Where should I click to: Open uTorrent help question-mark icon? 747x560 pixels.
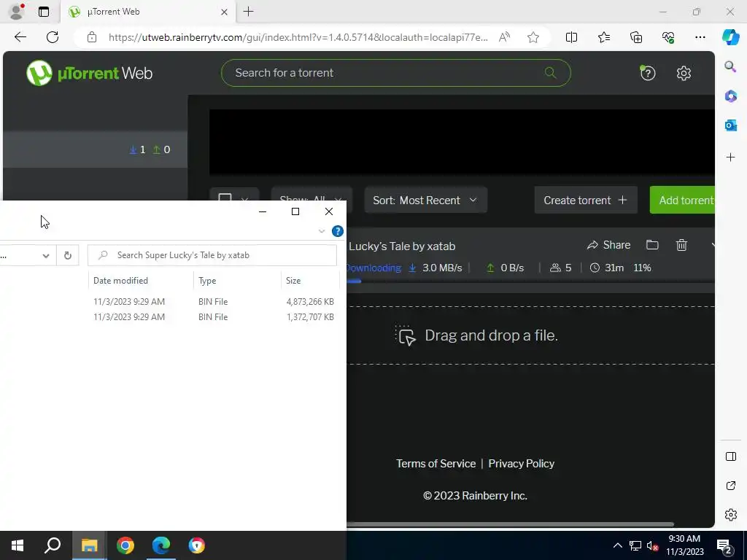[648, 73]
